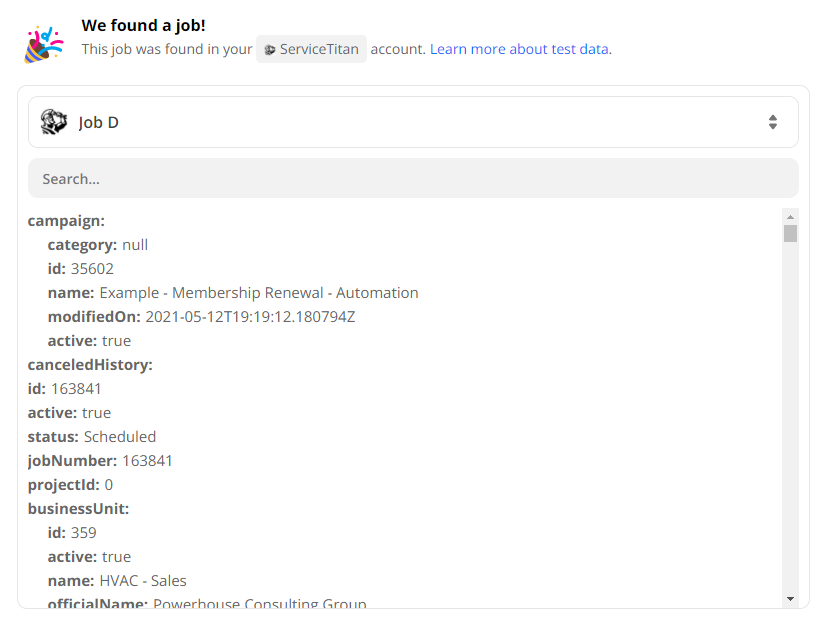Click the scrollbar up arrow
831x626 pixels.
pos(790,216)
